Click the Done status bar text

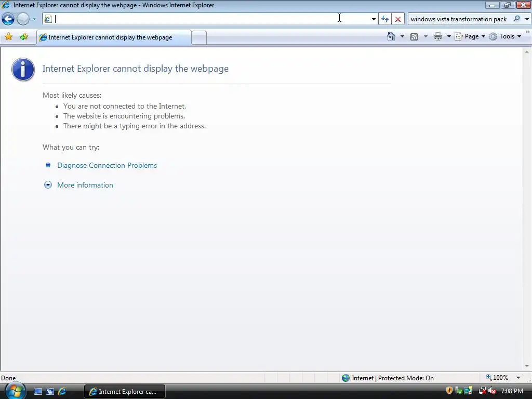8,378
